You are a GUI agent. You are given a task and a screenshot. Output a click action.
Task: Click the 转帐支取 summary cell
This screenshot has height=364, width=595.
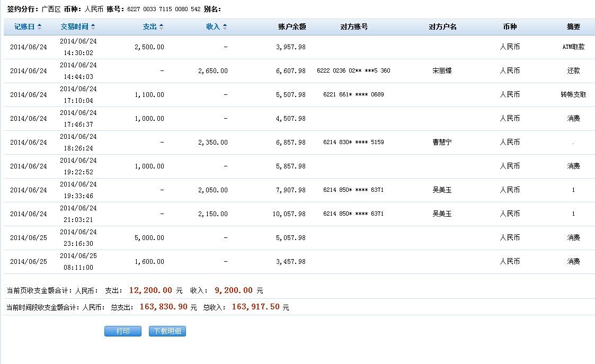[x=573, y=95]
